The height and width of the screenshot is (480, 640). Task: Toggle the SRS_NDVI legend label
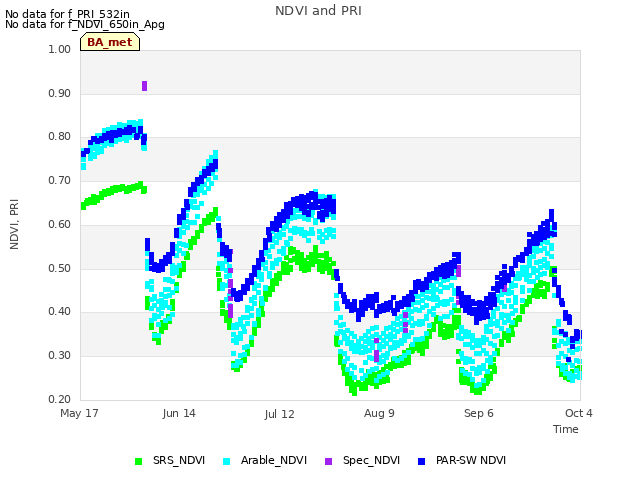point(179,460)
